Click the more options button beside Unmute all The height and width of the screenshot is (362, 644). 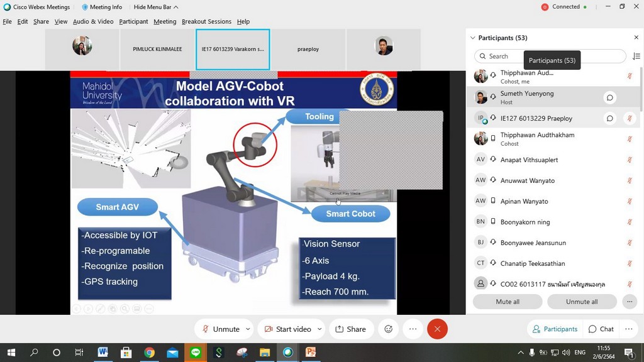[629, 302]
